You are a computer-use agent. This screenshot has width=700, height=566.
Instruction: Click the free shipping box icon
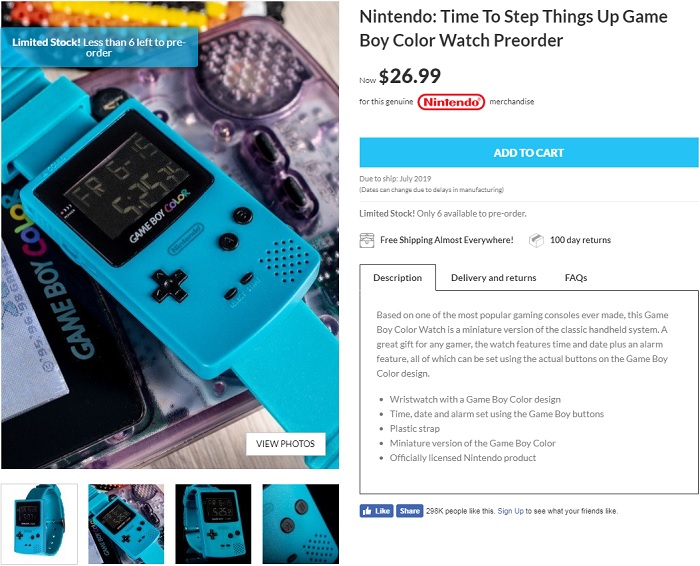click(367, 240)
